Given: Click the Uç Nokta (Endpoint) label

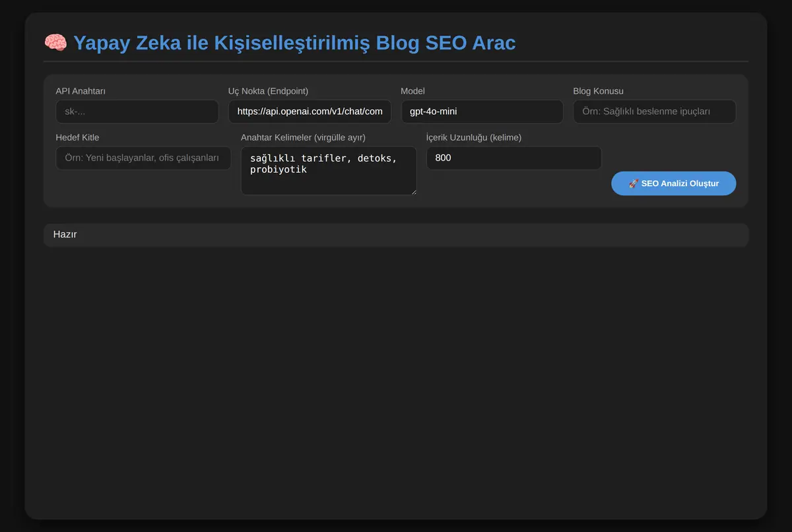Looking at the screenshot, I should tap(268, 91).
